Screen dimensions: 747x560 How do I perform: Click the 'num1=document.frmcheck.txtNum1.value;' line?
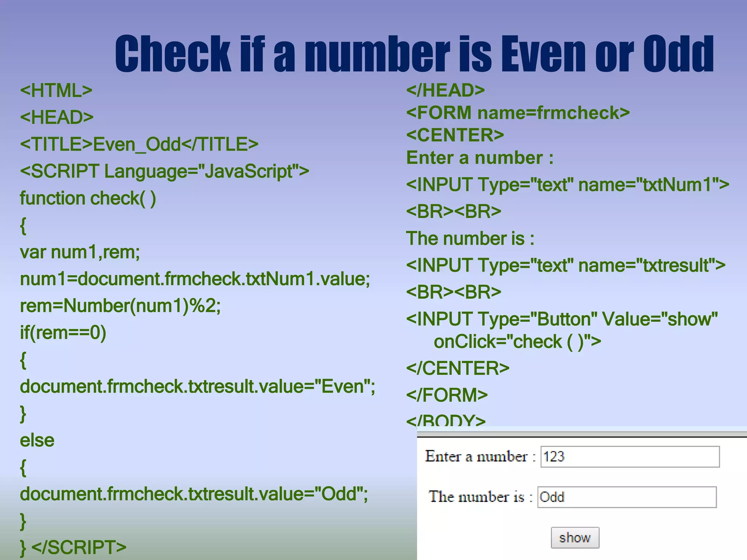click(195, 279)
